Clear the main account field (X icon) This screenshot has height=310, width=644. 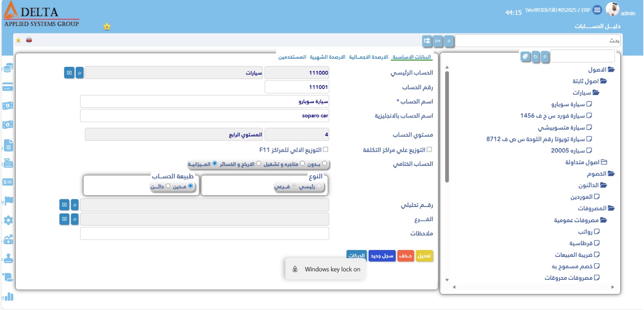tap(69, 73)
